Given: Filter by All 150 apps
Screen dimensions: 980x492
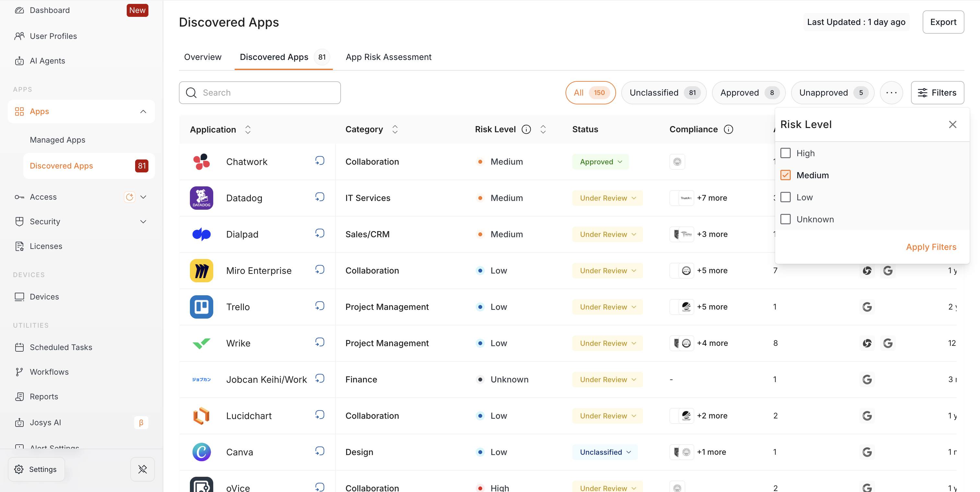Looking at the screenshot, I should [x=590, y=92].
